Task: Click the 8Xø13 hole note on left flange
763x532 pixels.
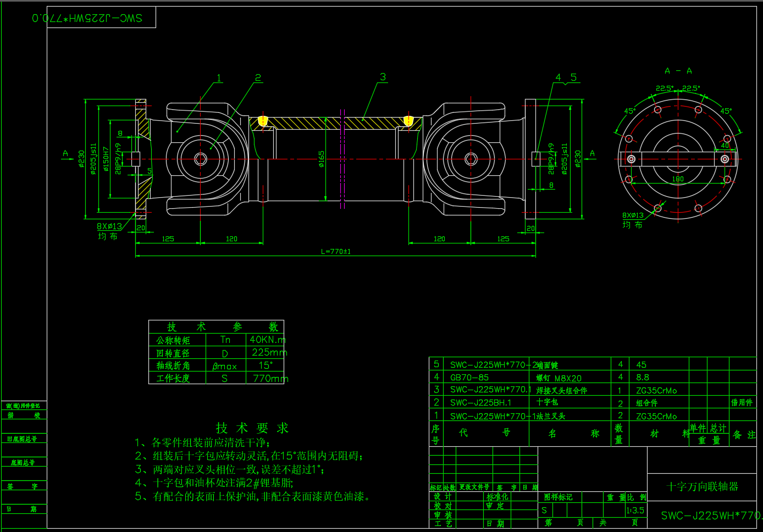Action: (109, 226)
